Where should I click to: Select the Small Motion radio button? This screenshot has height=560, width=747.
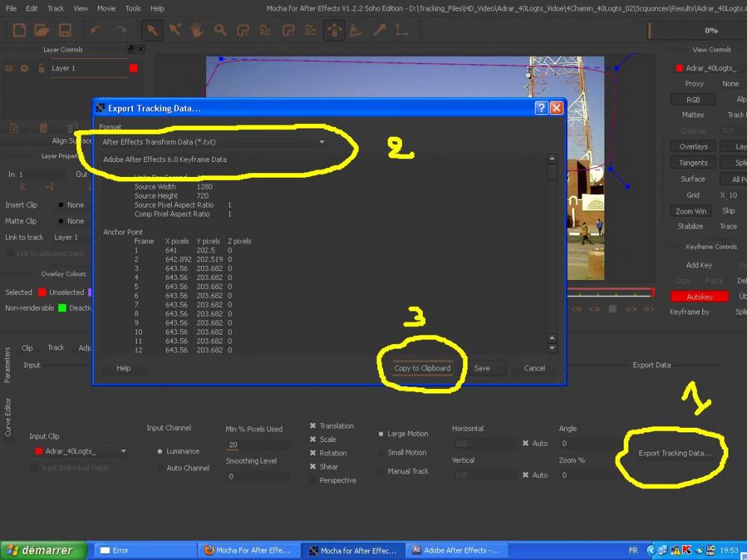point(381,452)
